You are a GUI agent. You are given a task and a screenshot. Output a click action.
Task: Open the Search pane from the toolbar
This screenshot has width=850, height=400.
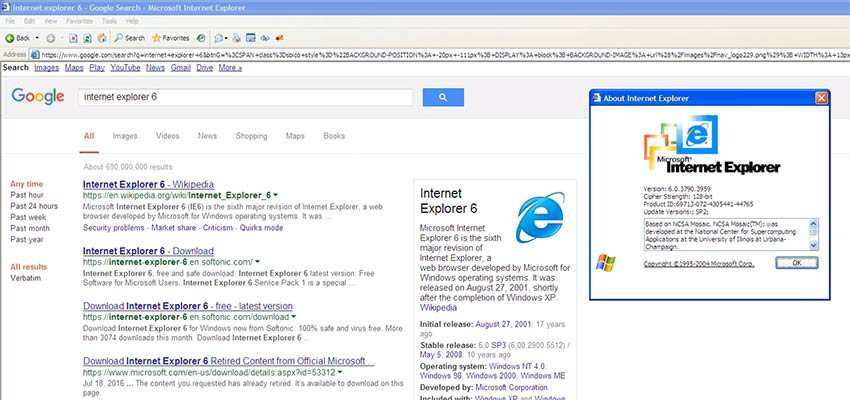[x=129, y=37]
